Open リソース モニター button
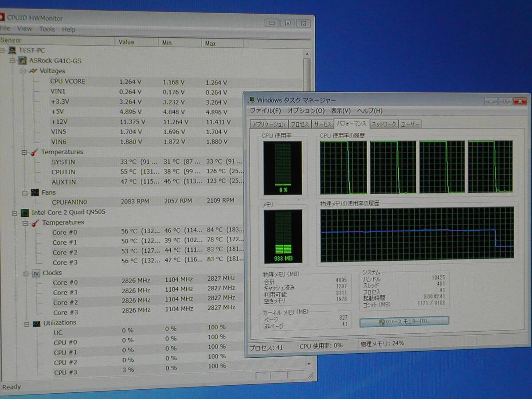This screenshot has width=532, height=399. pyautogui.click(x=404, y=321)
